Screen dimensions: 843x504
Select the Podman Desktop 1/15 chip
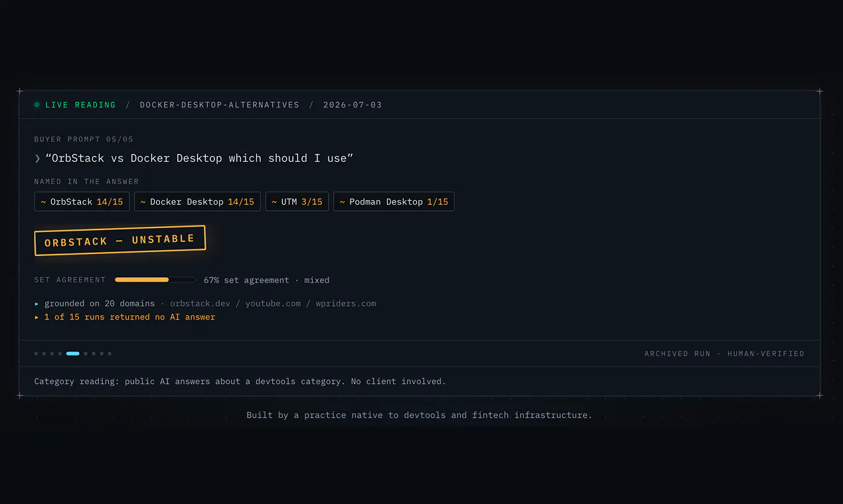[394, 202]
